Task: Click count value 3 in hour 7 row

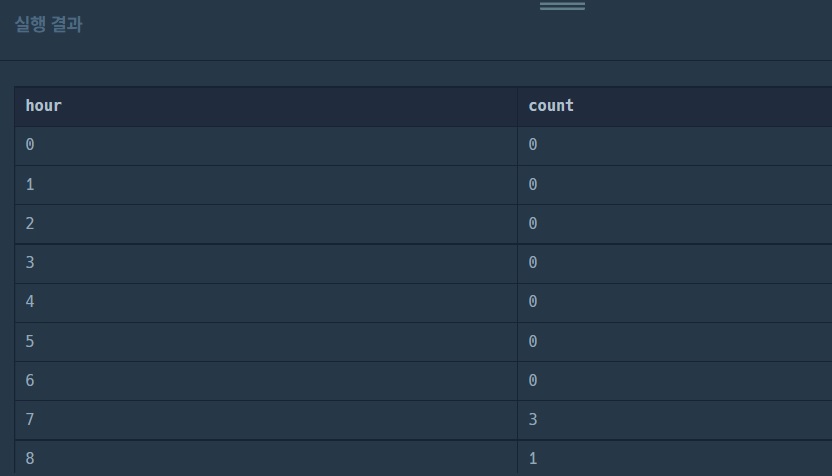Action: click(675, 420)
